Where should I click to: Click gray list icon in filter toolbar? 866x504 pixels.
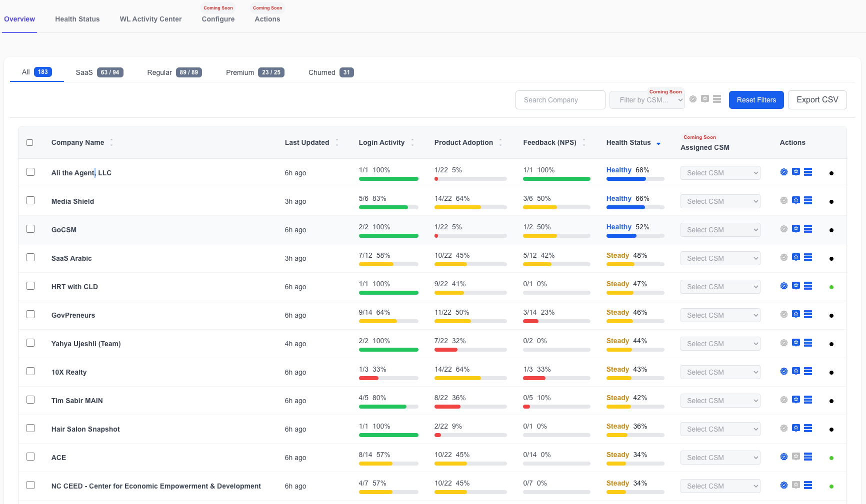pyautogui.click(x=717, y=99)
